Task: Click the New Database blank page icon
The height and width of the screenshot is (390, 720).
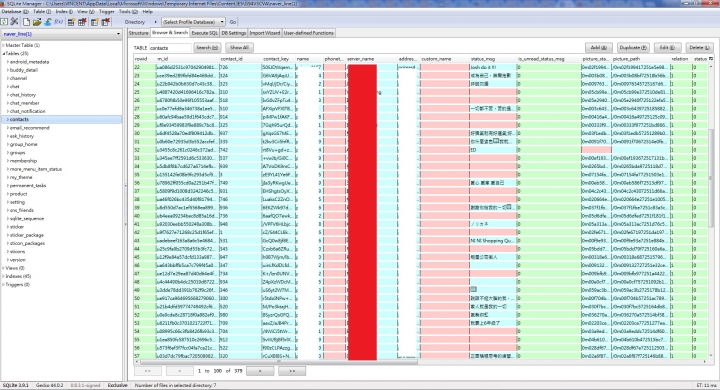Action: coord(26,22)
